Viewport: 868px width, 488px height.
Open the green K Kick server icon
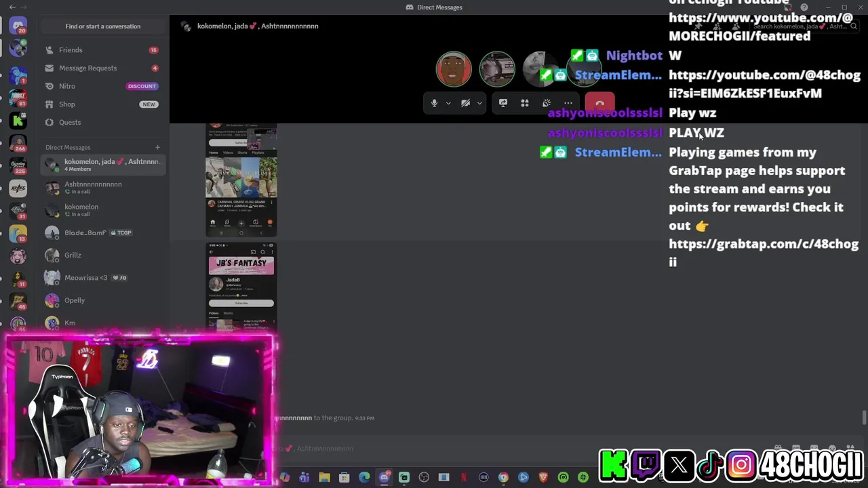click(x=18, y=121)
